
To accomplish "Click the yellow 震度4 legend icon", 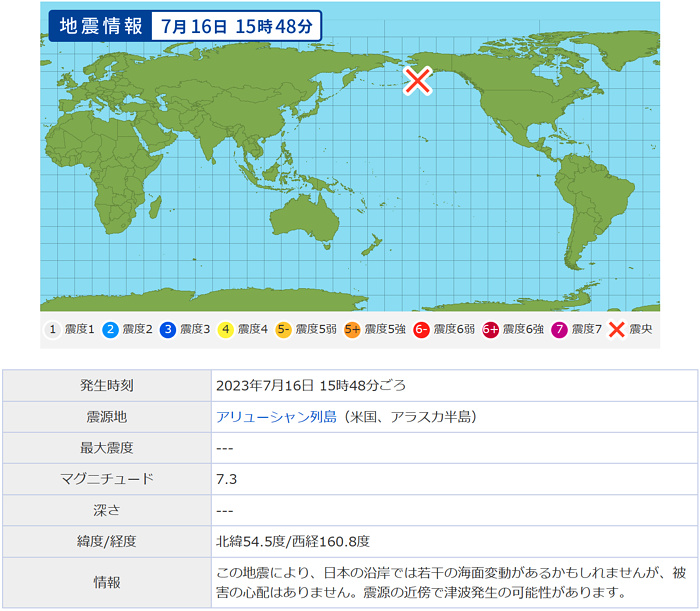I will [x=225, y=330].
